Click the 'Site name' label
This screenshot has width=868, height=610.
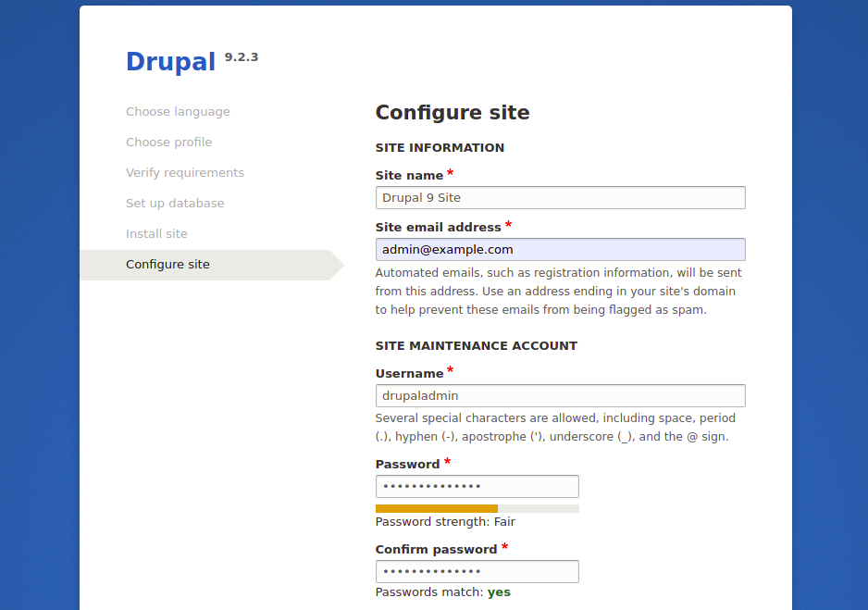click(x=409, y=176)
